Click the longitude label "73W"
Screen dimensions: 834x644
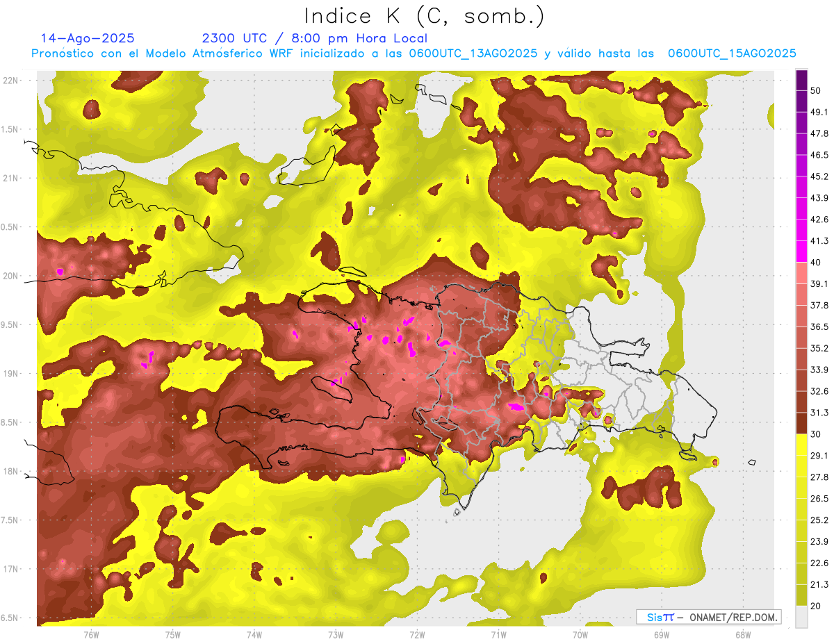[336, 634]
